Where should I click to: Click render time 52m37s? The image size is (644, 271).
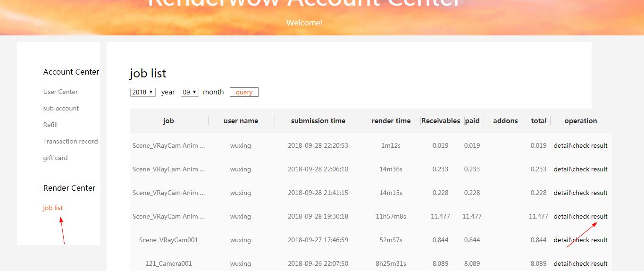pos(391,240)
